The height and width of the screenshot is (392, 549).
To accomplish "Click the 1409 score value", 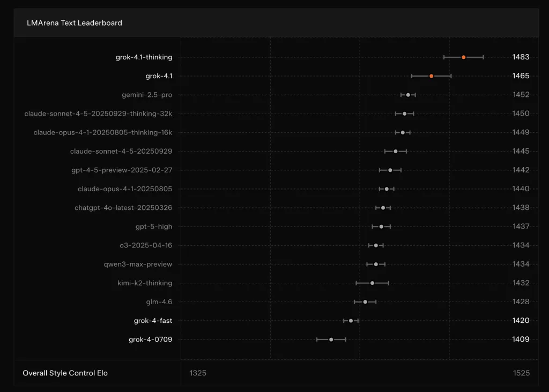I will [521, 339].
